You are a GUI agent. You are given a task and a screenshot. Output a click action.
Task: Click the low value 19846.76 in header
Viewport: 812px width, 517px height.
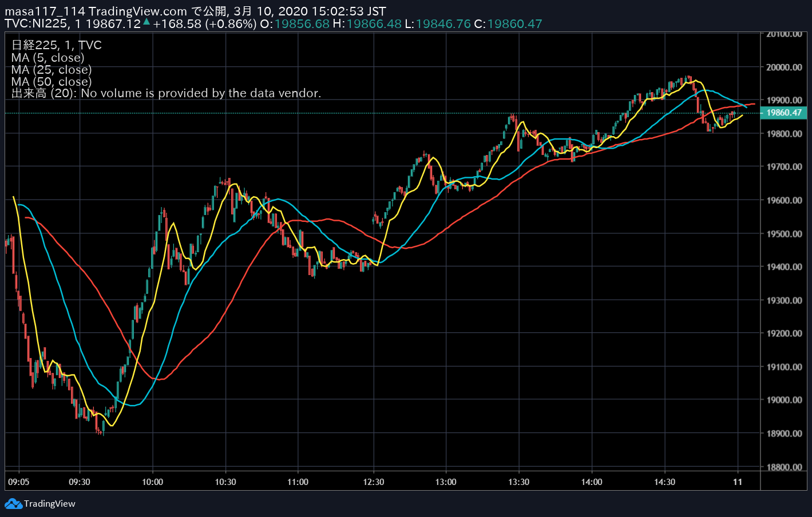click(x=443, y=24)
